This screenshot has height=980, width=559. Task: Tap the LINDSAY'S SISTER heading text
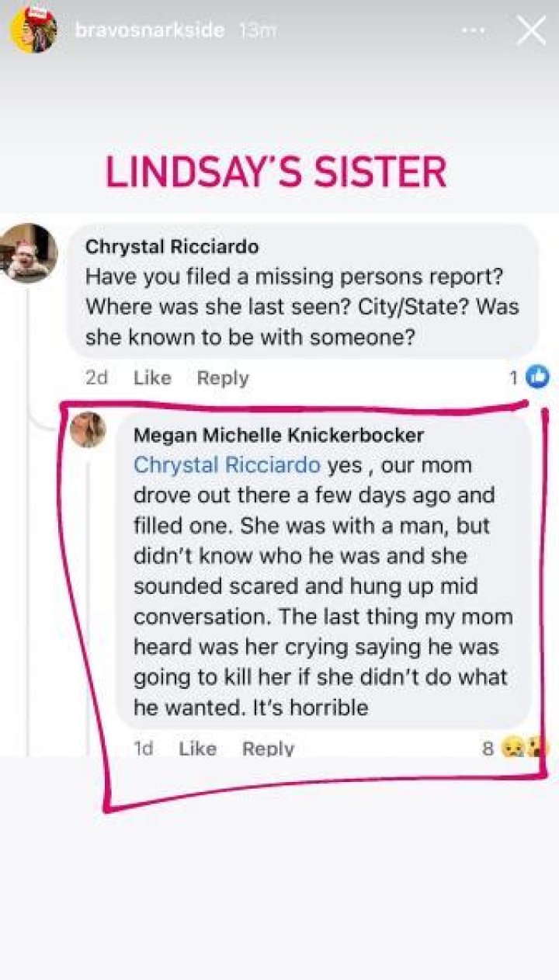276,172
